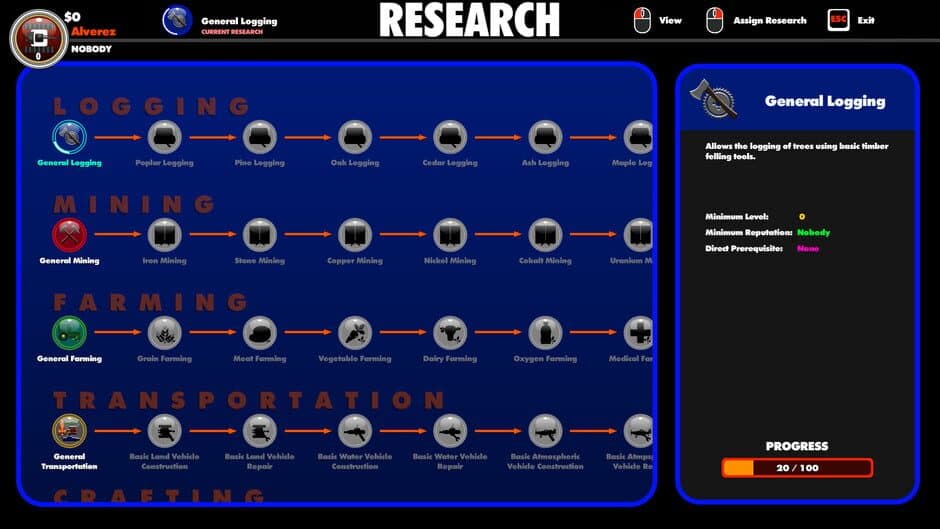The image size is (940, 529).
Task: Click the MINING category heading
Action: pyautogui.click(x=134, y=205)
